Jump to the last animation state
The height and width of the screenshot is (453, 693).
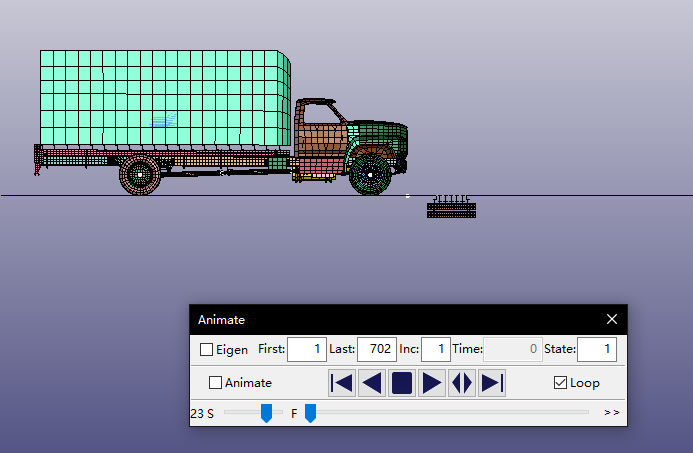click(x=492, y=383)
